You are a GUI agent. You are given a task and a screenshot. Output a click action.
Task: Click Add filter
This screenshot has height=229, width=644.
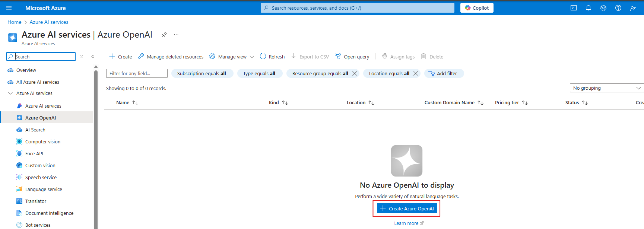[x=444, y=73]
